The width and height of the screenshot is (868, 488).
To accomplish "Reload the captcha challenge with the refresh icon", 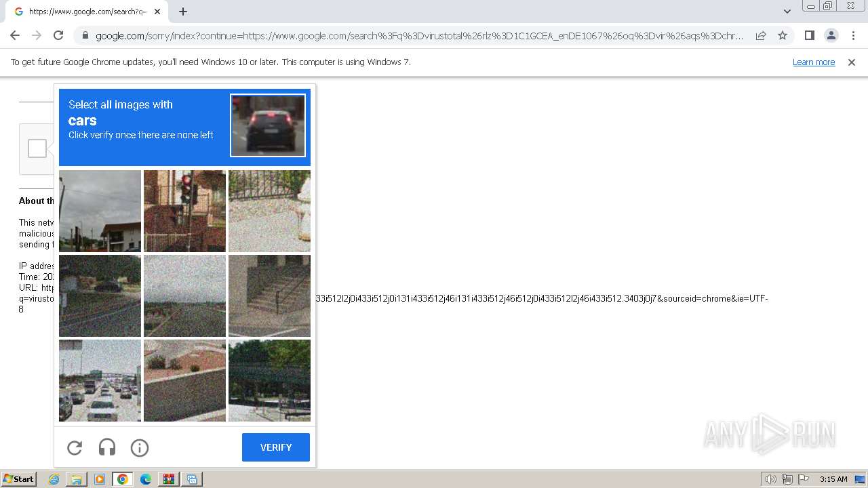I will click(x=75, y=447).
